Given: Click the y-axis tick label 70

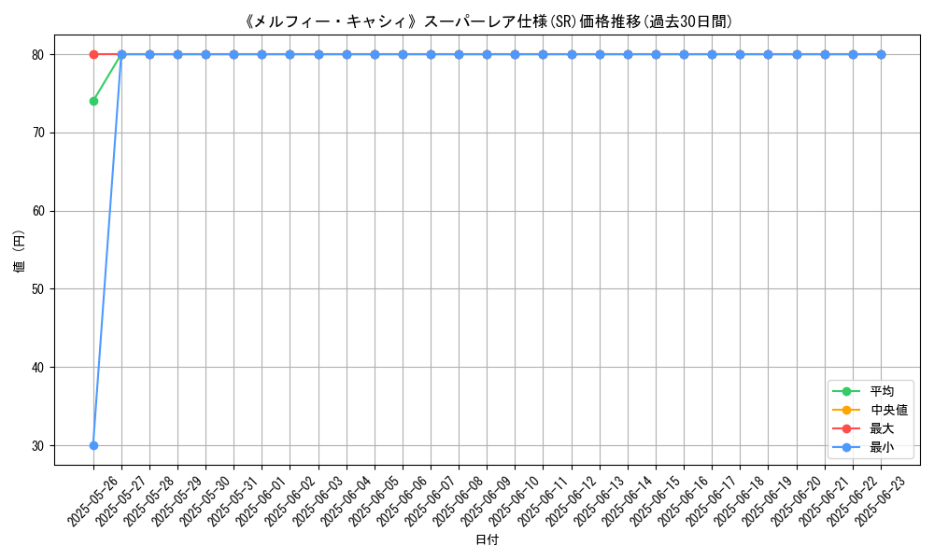Looking at the screenshot, I should point(38,133).
